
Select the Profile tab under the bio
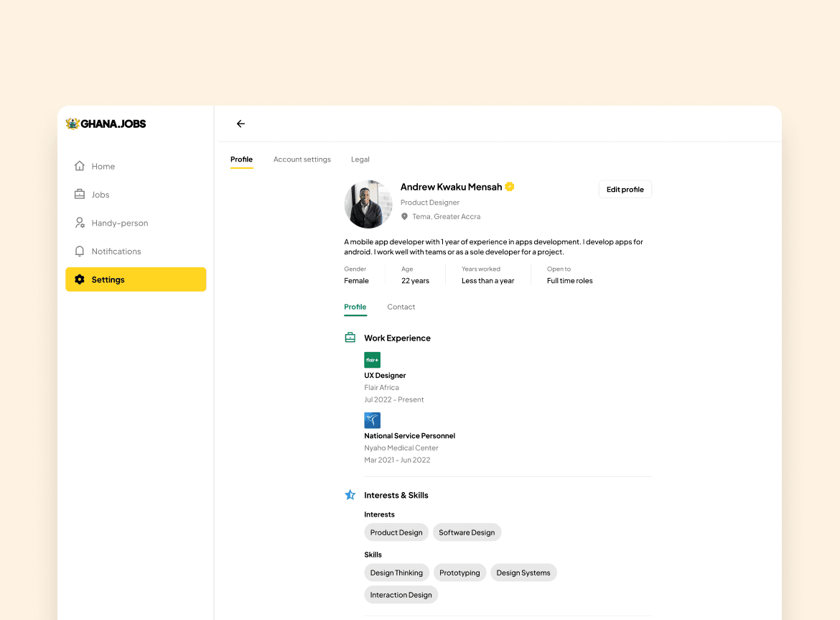point(355,307)
